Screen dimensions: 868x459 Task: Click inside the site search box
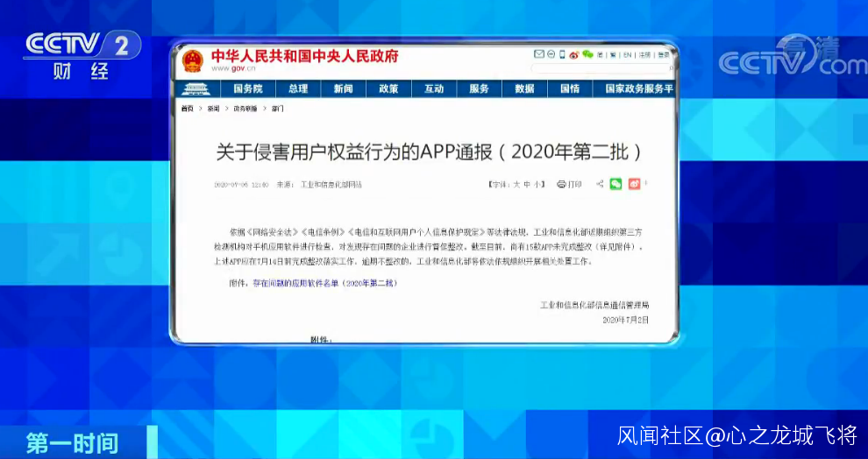(600, 68)
